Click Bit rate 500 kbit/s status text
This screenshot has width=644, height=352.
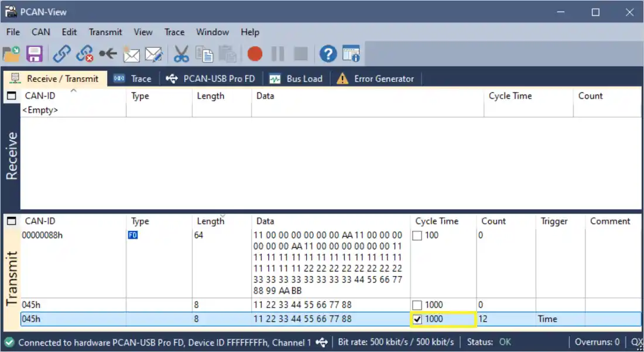tap(396, 342)
